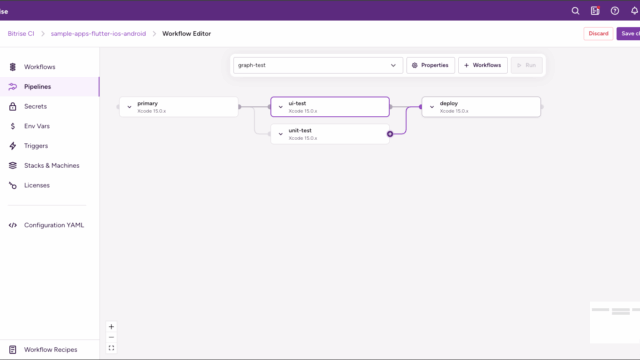Screen dimensions: 640x360
Task: Expand the unit-test workflow node
Action: 280,134
